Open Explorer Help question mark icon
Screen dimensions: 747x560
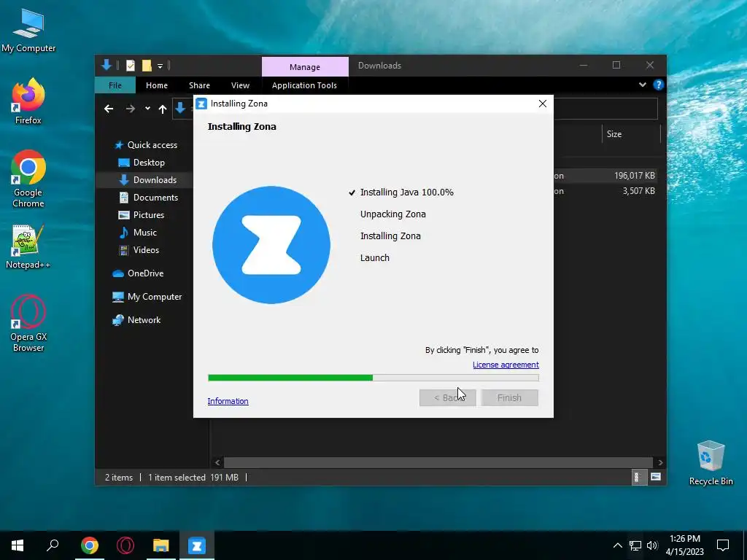click(x=659, y=85)
